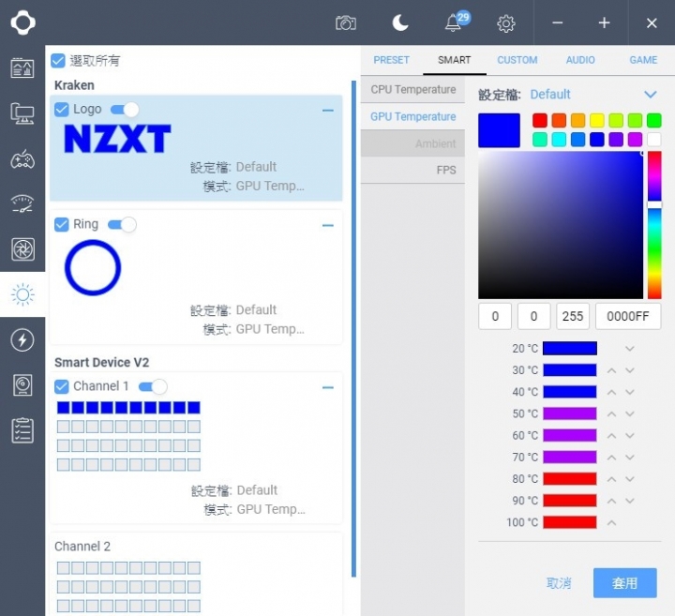Screen dimensions: 675x616
Task: Select CPU Temperature smart mode
Action: pos(412,89)
